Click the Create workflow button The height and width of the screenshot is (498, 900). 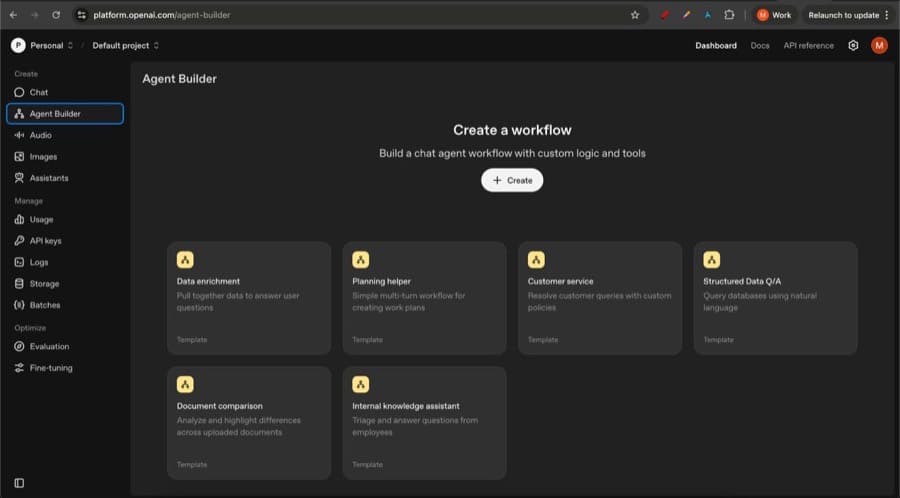point(512,180)
